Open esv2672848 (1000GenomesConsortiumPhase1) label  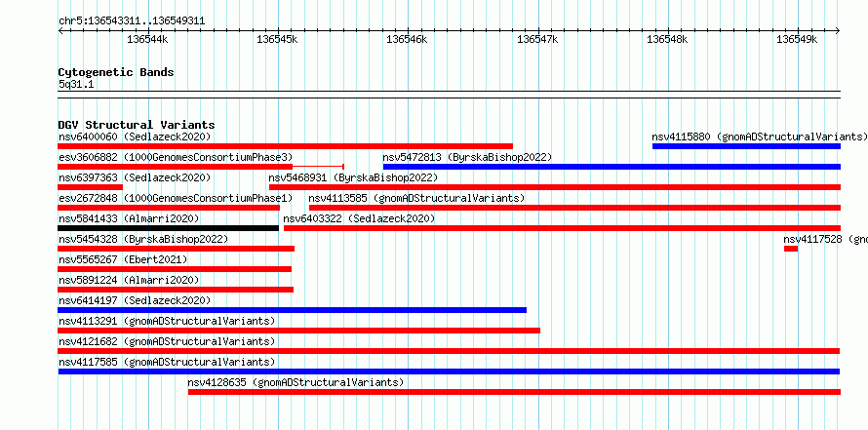point(176,198)
